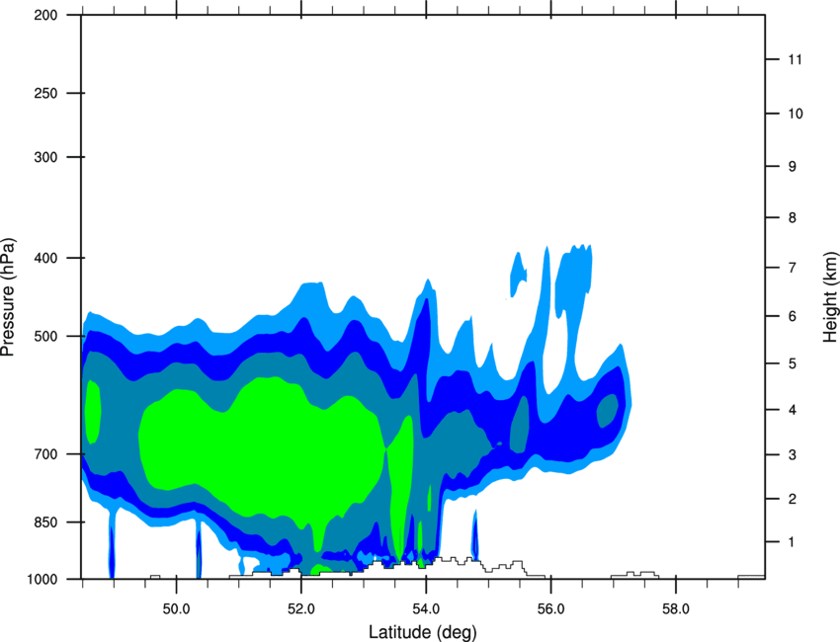Click the 11 km height label

click(795, 59)
